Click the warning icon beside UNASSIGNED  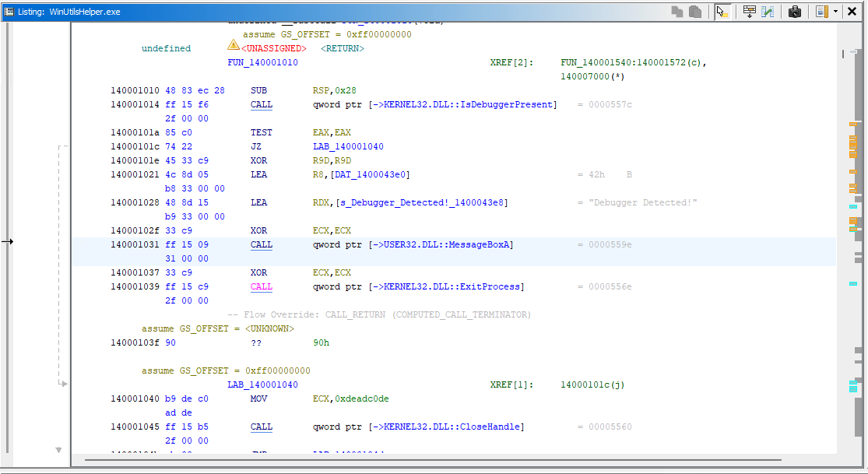coord(233,45)
